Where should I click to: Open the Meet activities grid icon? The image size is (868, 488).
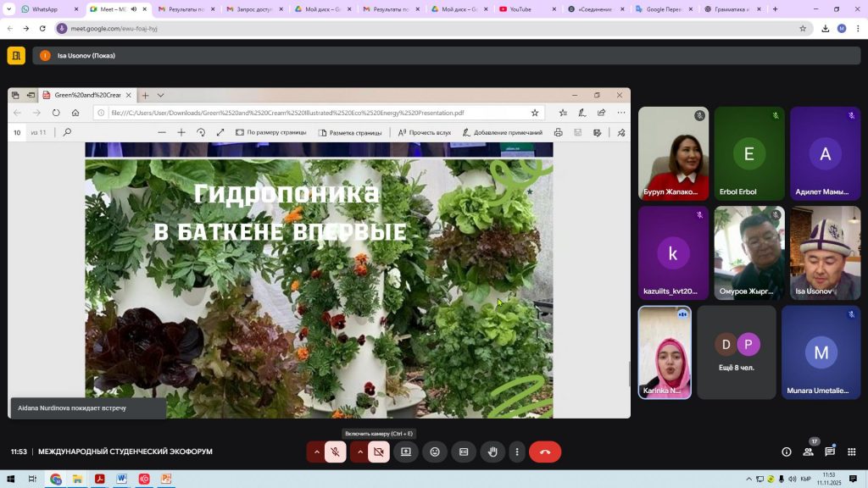point(852,452)
